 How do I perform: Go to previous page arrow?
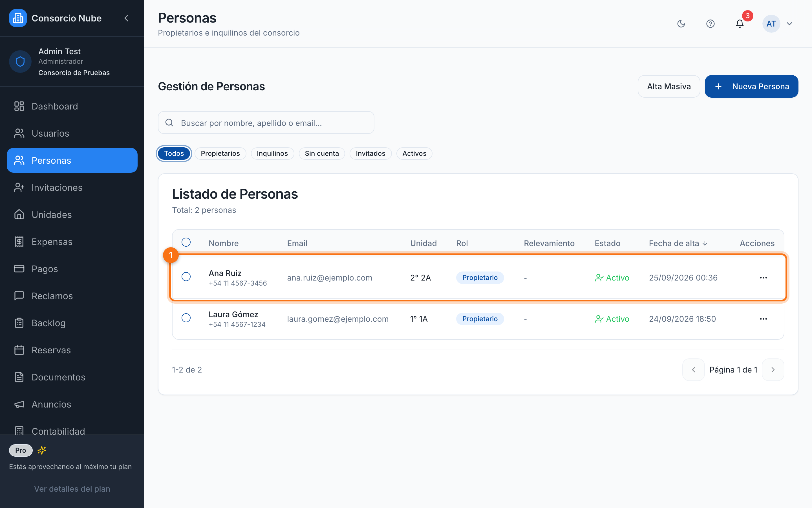pos(694,370)
